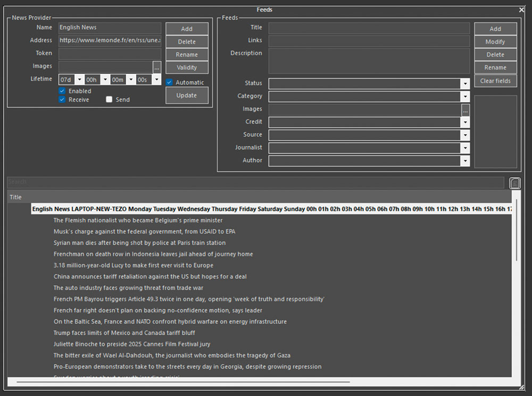Screen dimensions: 532x396
Task: Toggle the Automatic update checkbox
Action: (169, 82)
